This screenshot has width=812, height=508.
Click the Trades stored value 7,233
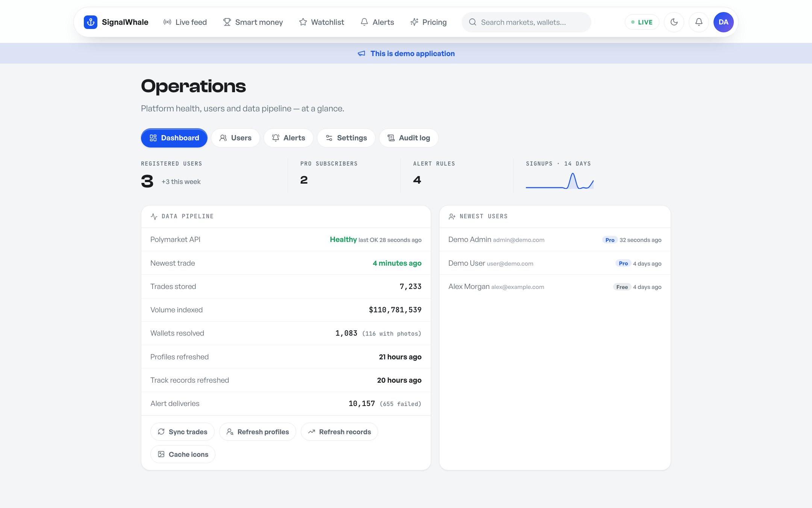pyautogui.click(x=411, y=287)
